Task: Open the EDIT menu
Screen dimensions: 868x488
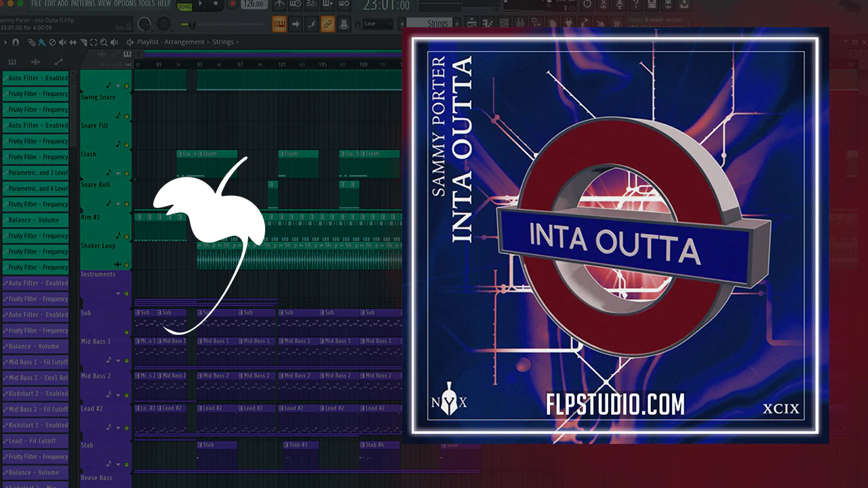Action: tap(51, 3)
